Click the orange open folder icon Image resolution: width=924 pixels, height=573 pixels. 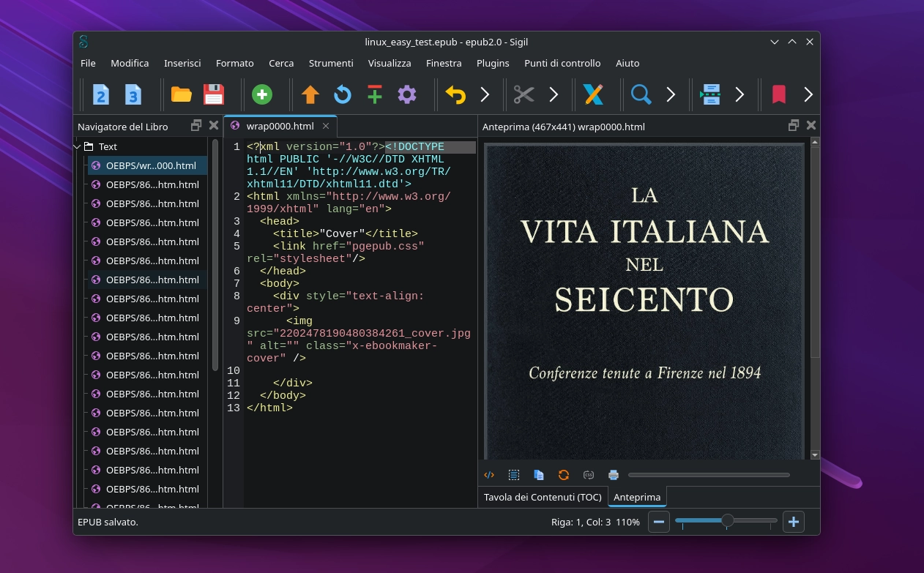(x=181, y=94)
